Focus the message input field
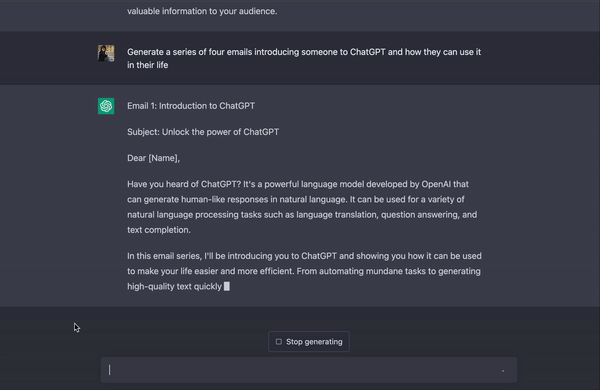 point(309,370)
